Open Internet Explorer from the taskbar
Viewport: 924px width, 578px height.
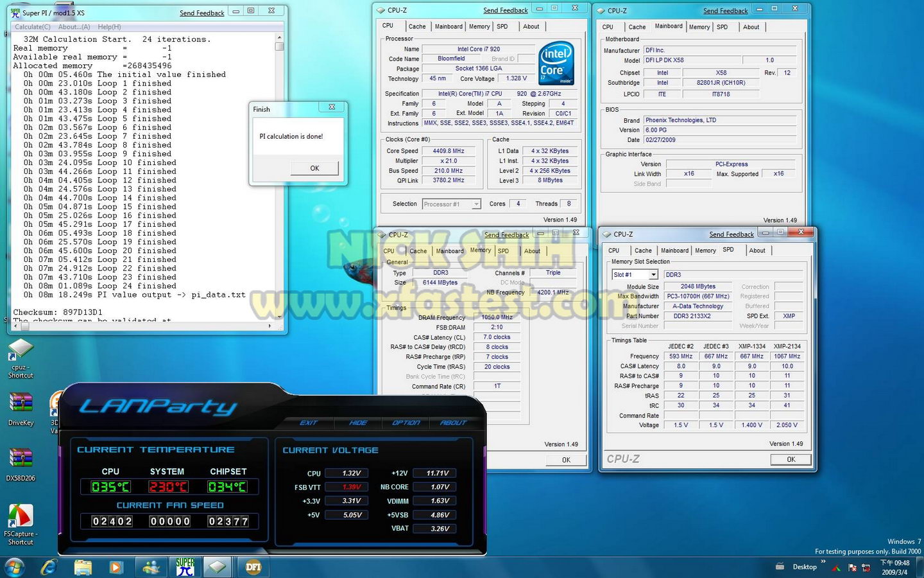[x=49, y=567]
